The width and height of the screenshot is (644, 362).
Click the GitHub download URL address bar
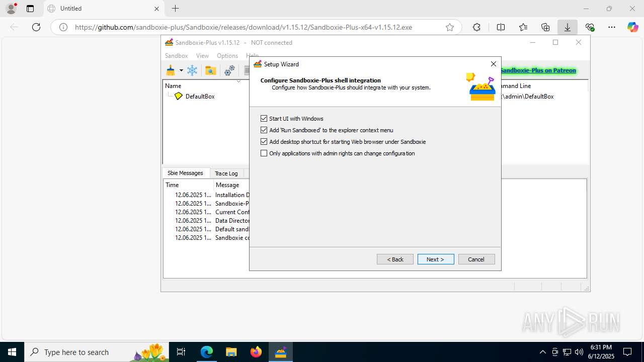[244, 27]
